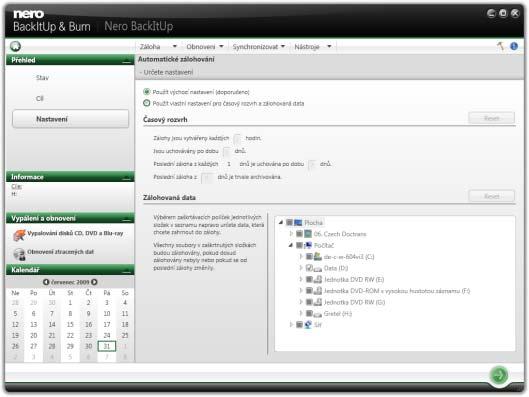Expand the 06. Czech Doctrans node

click(291, 234)
